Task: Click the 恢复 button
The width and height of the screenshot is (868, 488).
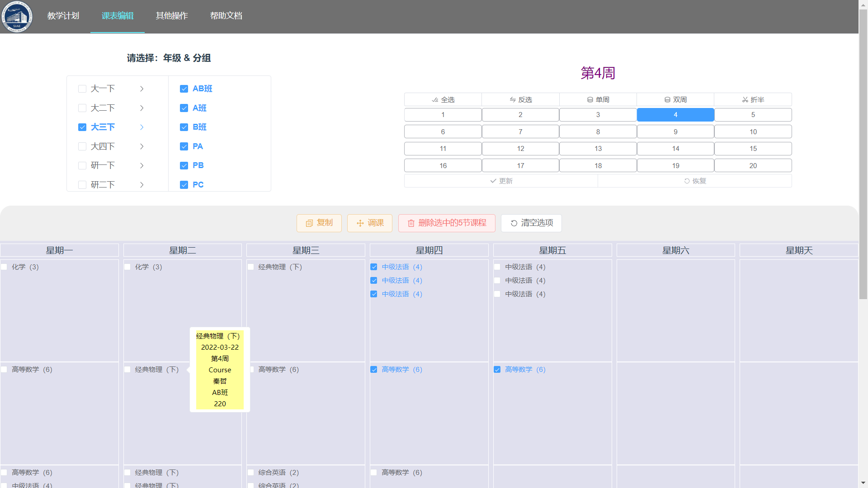Action: click(x=695, y=181)
